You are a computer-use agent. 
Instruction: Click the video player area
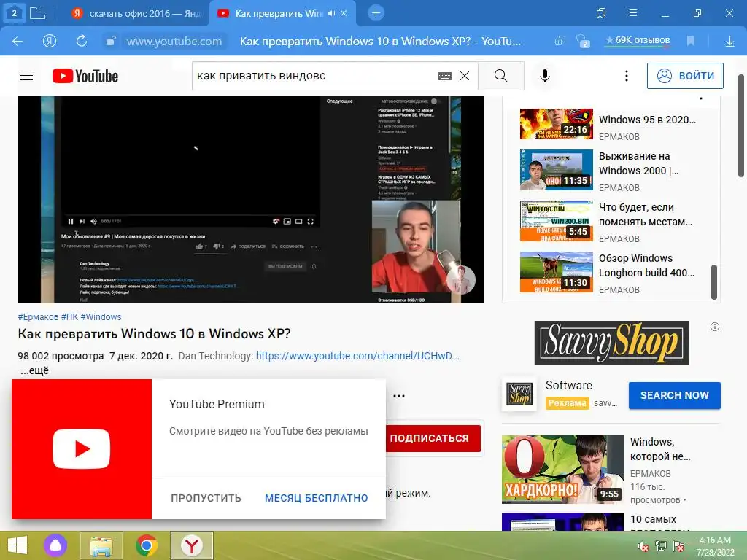pos(251,200)
